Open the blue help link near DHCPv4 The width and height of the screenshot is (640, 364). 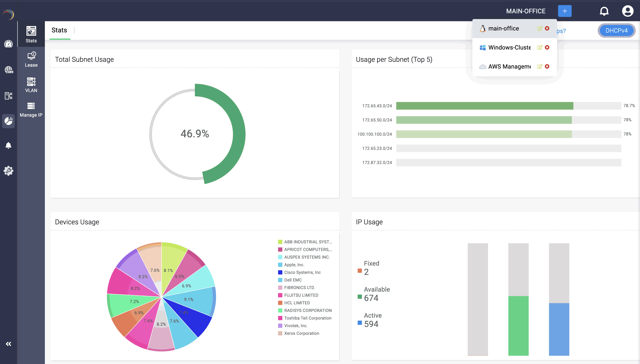pyautogui.click(x=561, y=31)
